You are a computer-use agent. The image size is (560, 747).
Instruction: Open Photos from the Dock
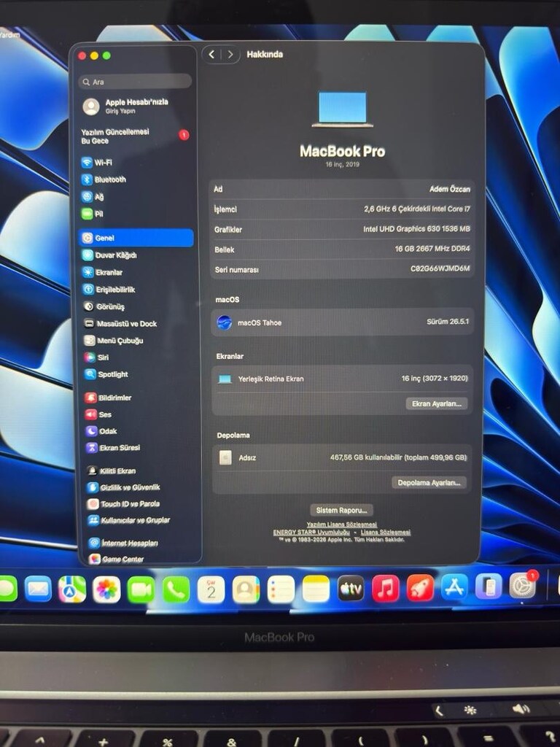[x=106, y=589]
